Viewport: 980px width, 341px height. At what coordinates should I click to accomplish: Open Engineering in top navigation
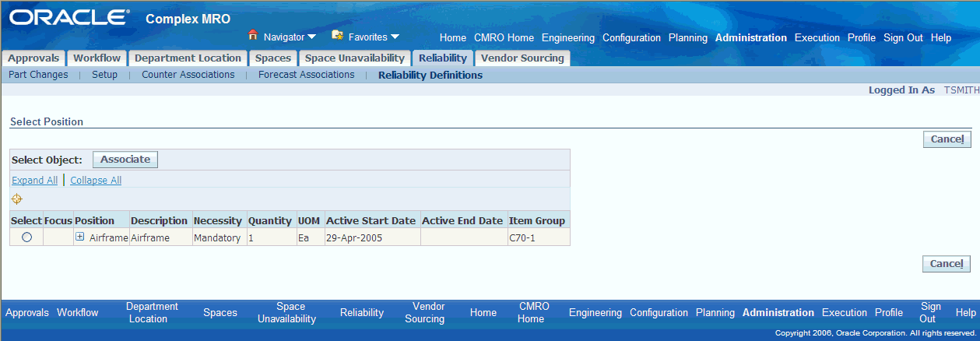pos(568,37)
